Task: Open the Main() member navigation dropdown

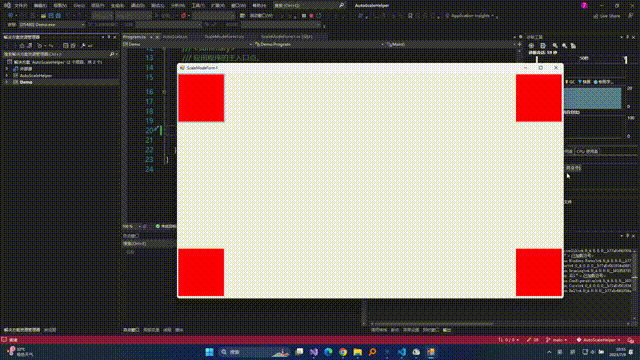Action: point(449,44)
